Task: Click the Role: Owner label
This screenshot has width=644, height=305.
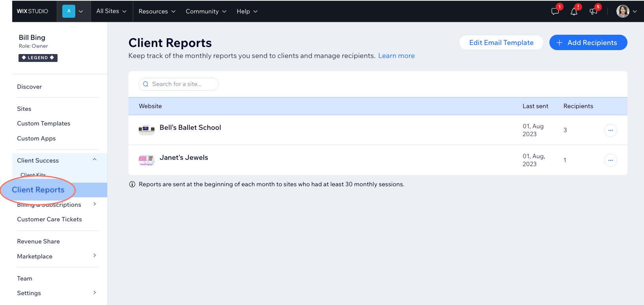Action: pos(34,46)
